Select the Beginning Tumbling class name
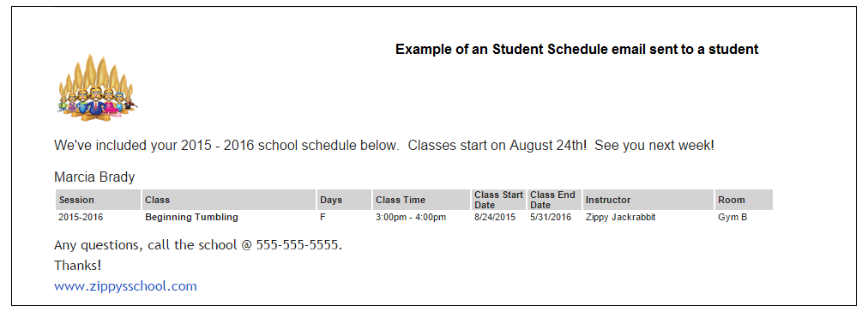Screen dimensions: 868x312 coord(191,218)
